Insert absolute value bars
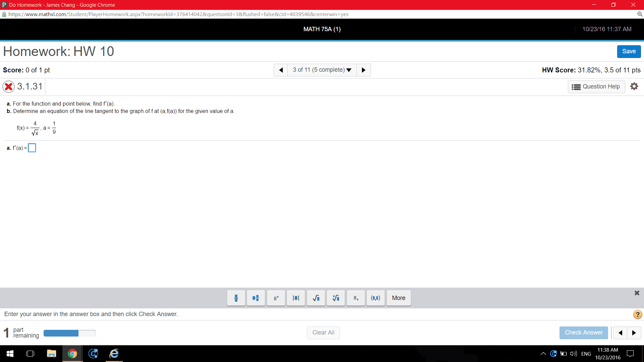 296,298
